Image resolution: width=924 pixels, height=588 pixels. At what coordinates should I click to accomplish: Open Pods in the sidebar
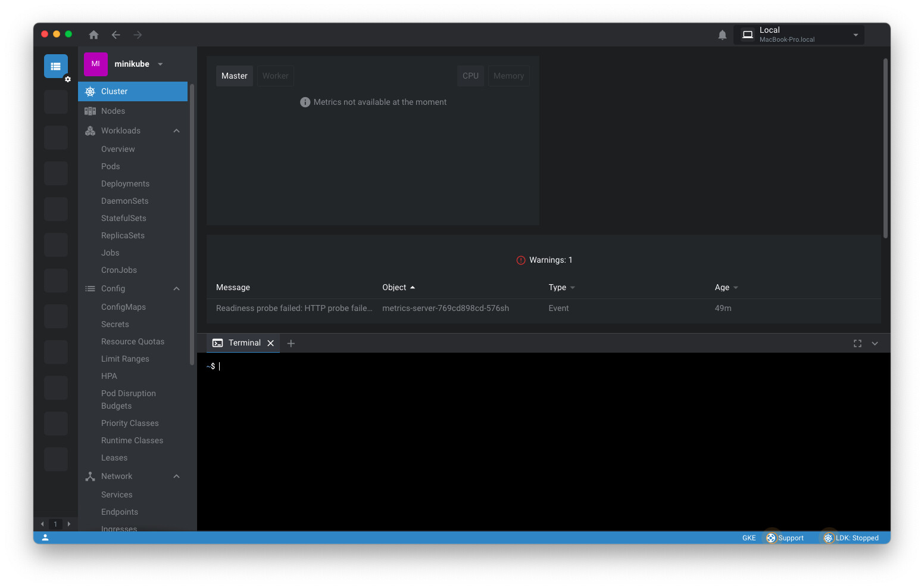(x=111, y=166)
